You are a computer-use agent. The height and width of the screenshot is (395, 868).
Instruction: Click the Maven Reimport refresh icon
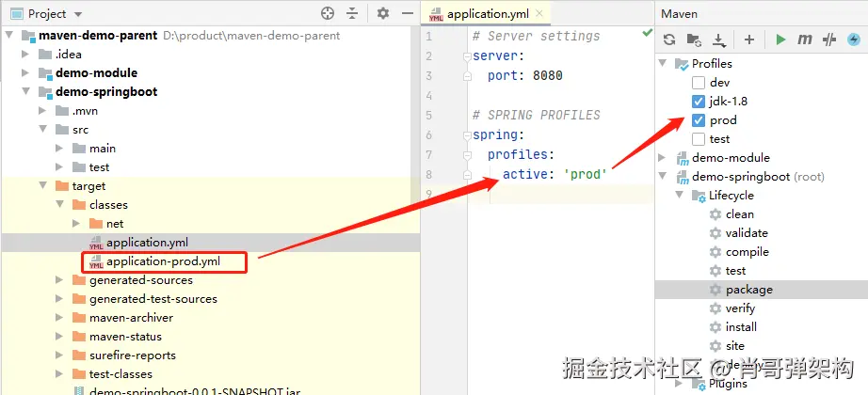pyautogui.click(x=669, y=39)
